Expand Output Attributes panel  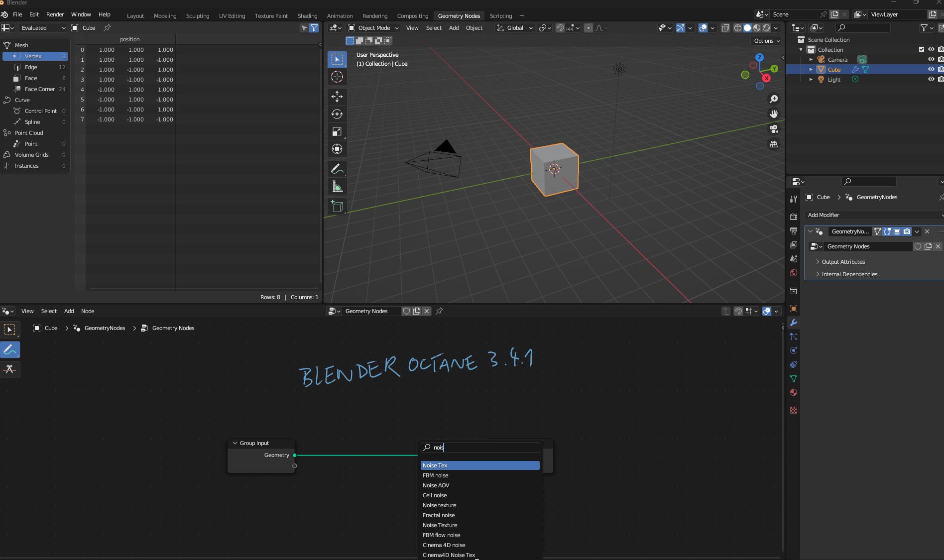tap(843, 262)
